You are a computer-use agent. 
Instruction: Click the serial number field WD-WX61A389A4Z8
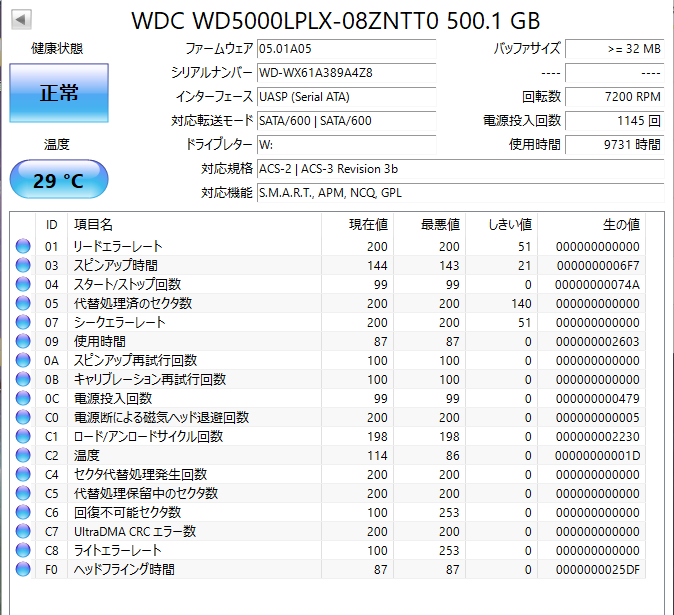pyautogui.click(x=346, y=73)
